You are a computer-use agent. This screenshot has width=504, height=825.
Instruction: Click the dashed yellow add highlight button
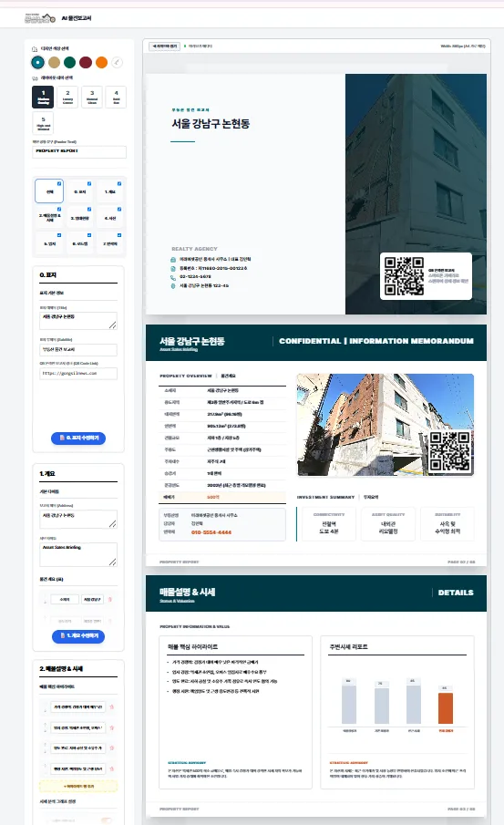coord(78,786)
